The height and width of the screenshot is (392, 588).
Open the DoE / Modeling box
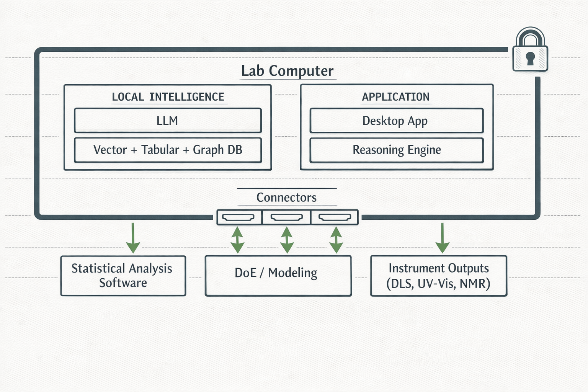pos(278,273)
